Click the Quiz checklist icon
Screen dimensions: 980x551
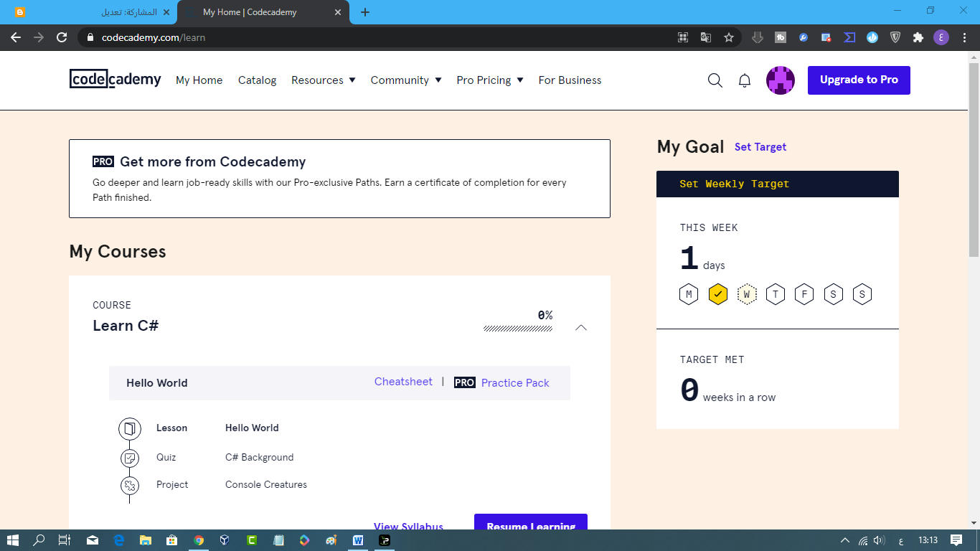[130, 458]
